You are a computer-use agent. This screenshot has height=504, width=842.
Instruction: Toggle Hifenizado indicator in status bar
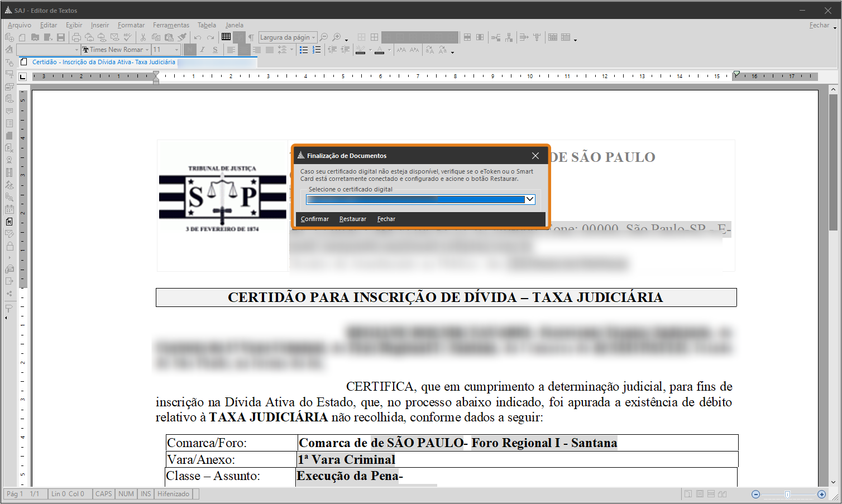[x=174, y=494]
